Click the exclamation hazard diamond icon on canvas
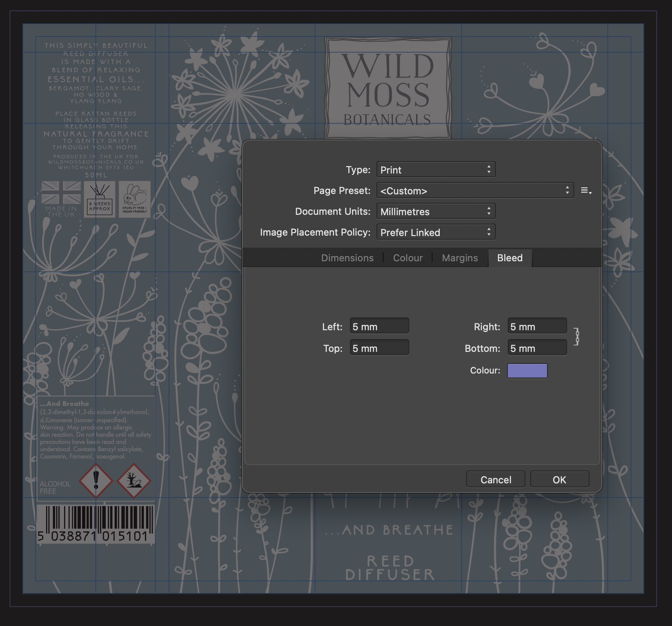 point(96,481)
